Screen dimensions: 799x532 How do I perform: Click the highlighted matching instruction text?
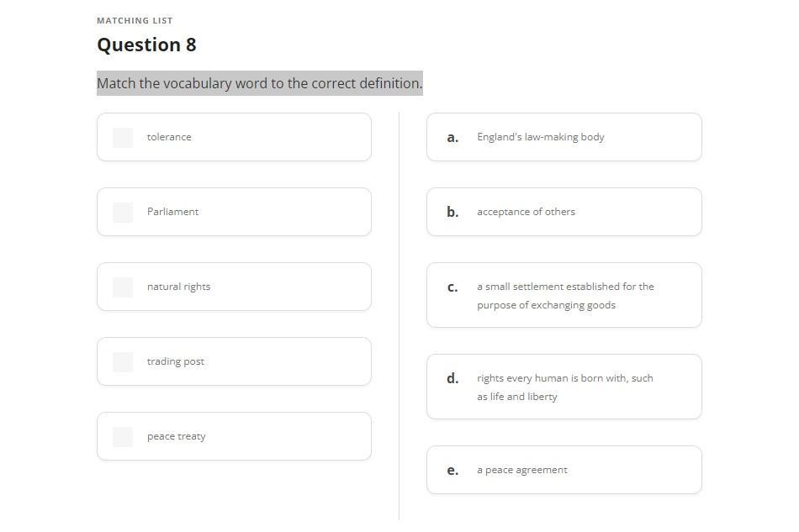[259, 83]
